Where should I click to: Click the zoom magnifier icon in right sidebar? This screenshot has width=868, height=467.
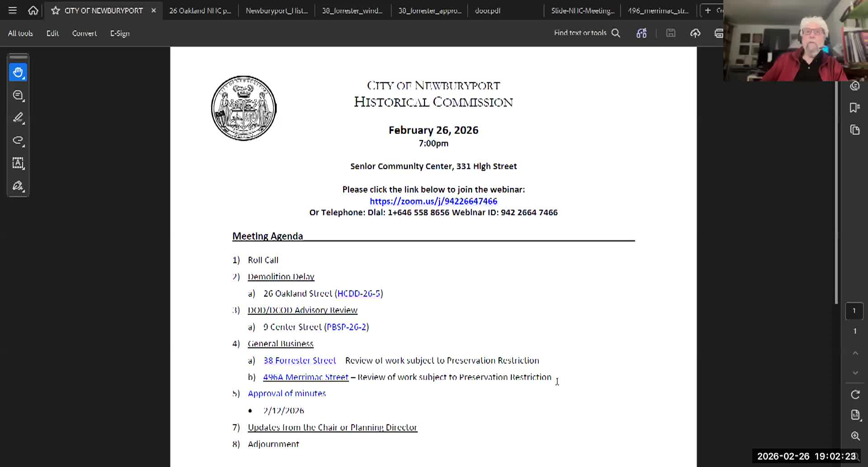click(x=855, y=436)
